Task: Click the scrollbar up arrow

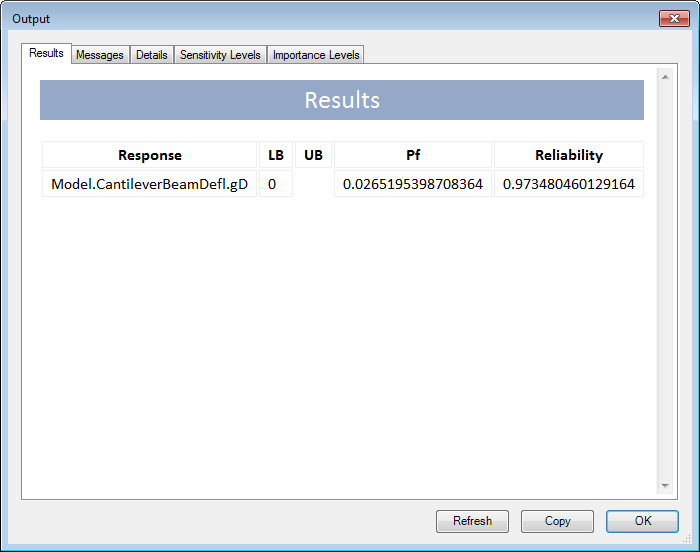Action: click(665, 77)
